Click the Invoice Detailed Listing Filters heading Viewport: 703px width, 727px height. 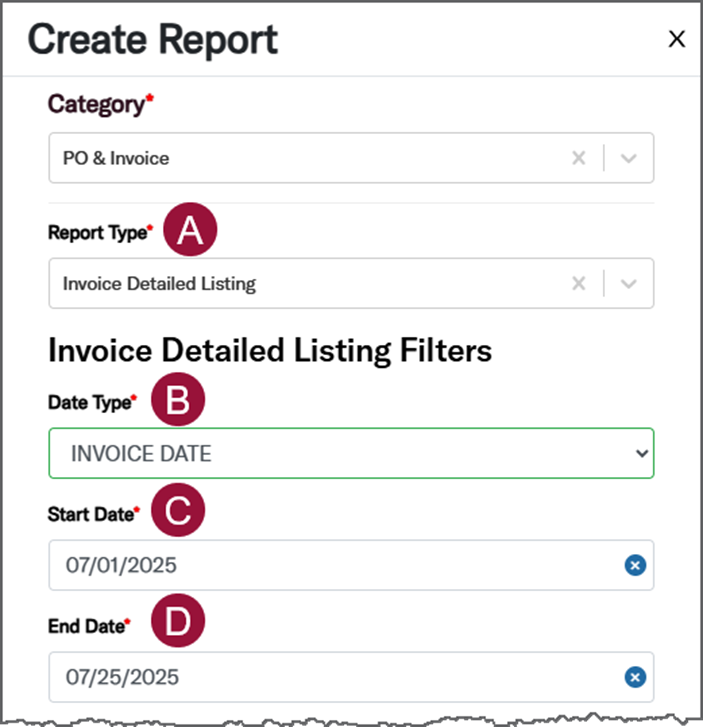(270, 351)
